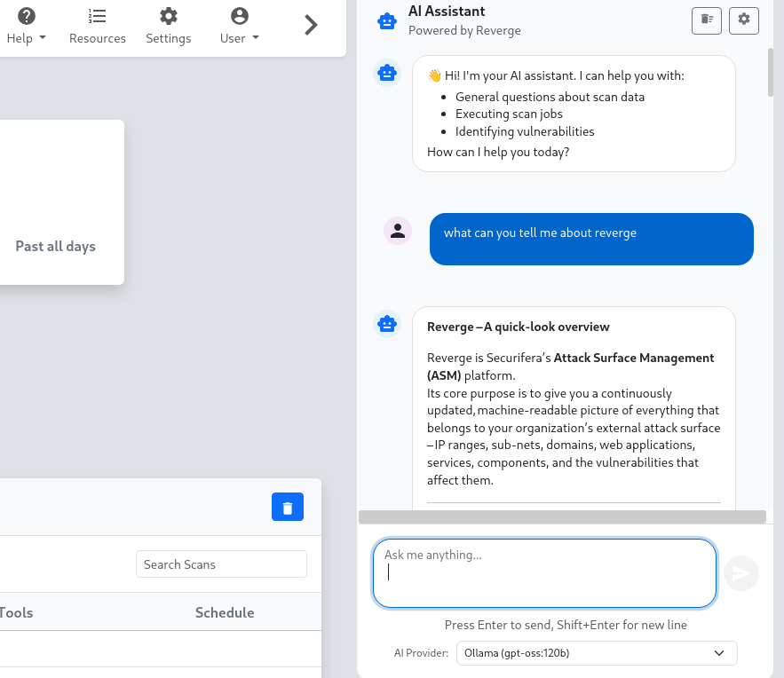Click the Settings gear icon in top bar

(x=168, y=14)
